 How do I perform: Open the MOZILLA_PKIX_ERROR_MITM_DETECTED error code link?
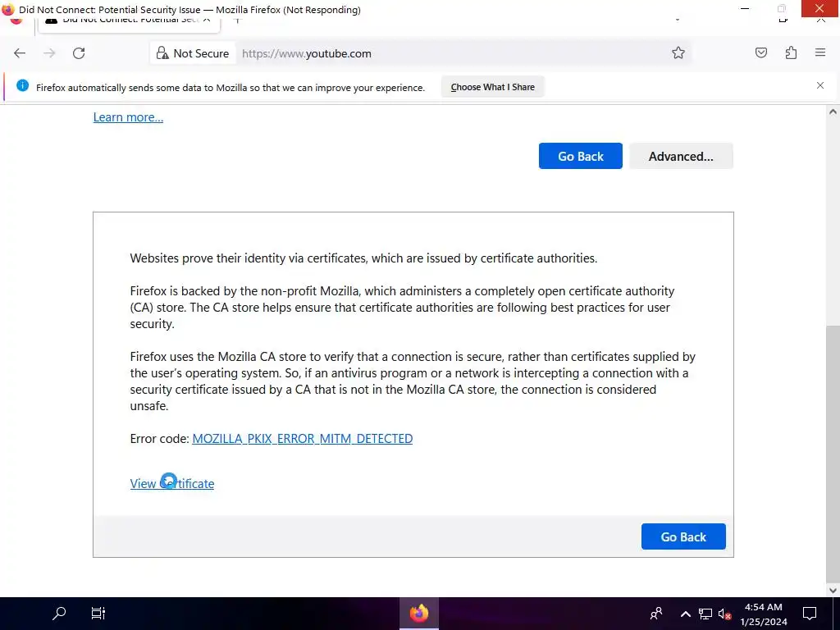[x=302, y=439]
